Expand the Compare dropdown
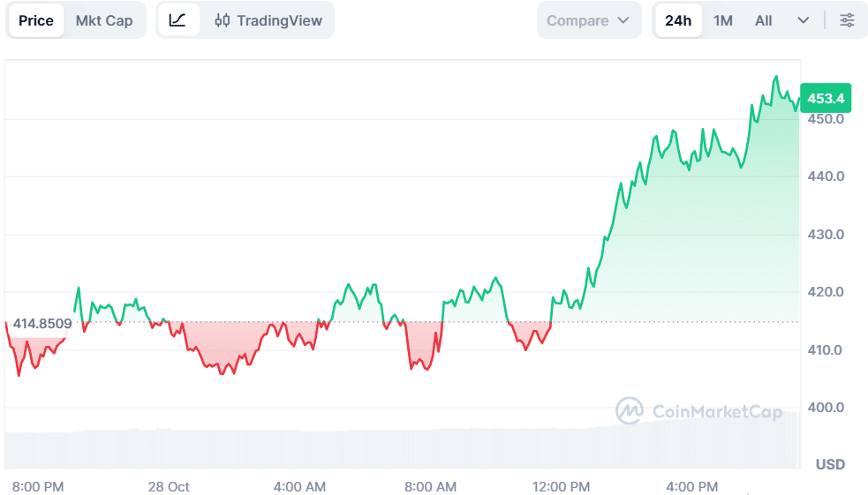 [588, 20]
